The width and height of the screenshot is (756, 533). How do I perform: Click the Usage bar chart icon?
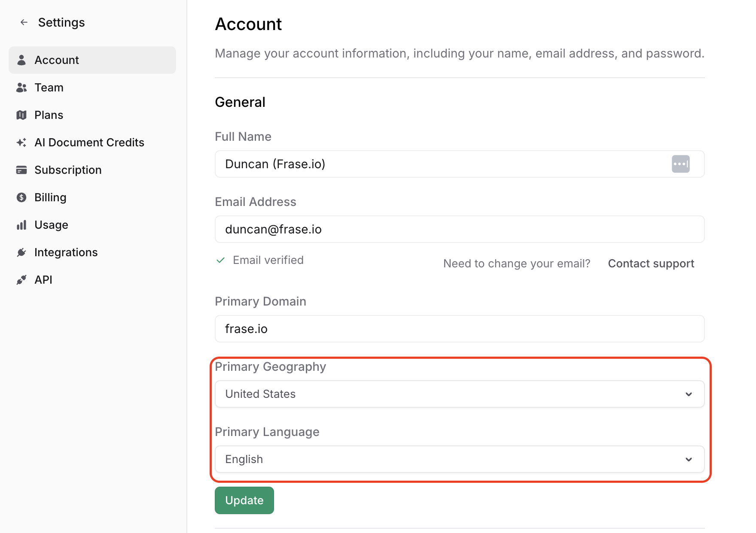tap(21, 225)
